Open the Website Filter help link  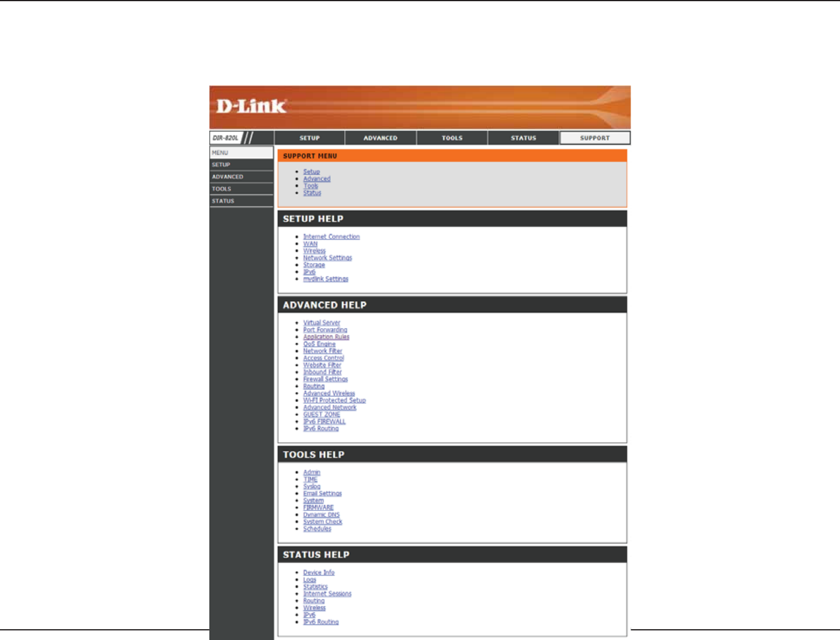click(322, 365)
